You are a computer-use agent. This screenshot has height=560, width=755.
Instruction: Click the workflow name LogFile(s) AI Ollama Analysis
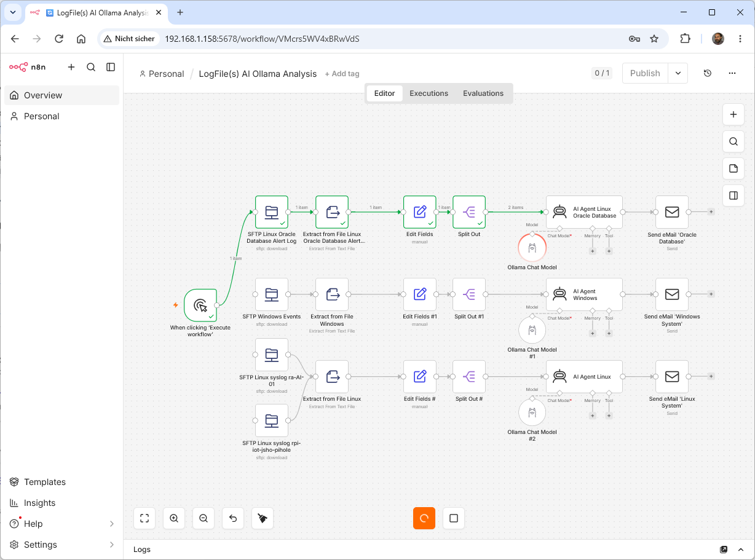(x=258, y=74)
